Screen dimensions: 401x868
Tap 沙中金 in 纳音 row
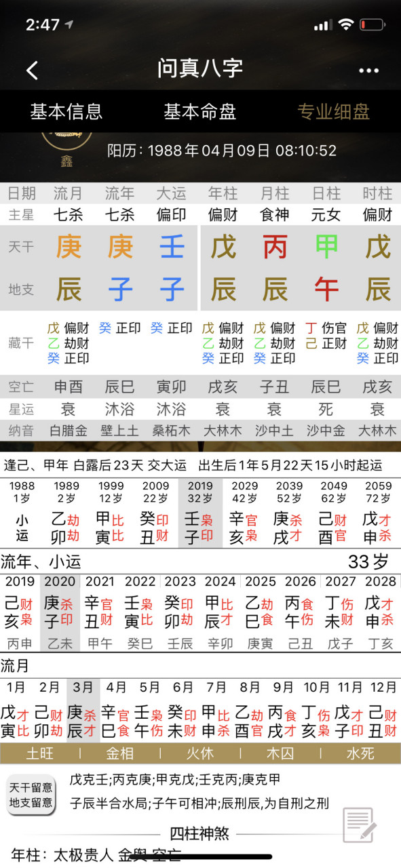click(x=326, y=431)
